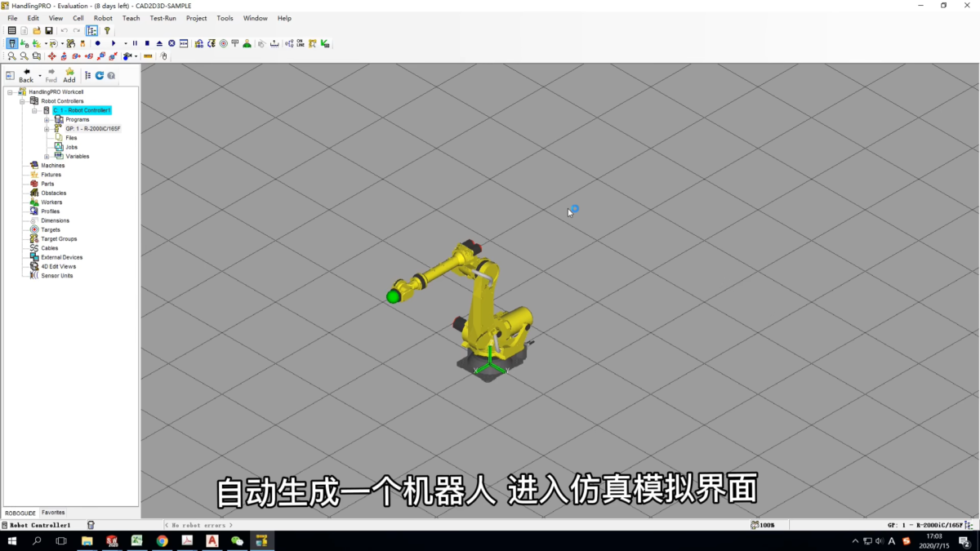This screenshot has width=980, height=551.
Task: Click the record dot button
Action: (97, 43)
